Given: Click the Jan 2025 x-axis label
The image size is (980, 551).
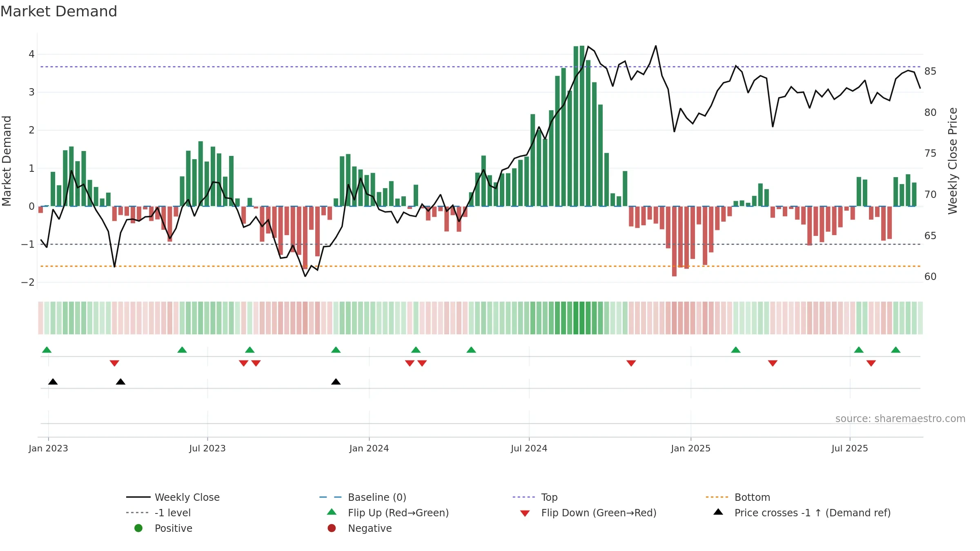Looking at the screenshot, I should pos(691,448).
